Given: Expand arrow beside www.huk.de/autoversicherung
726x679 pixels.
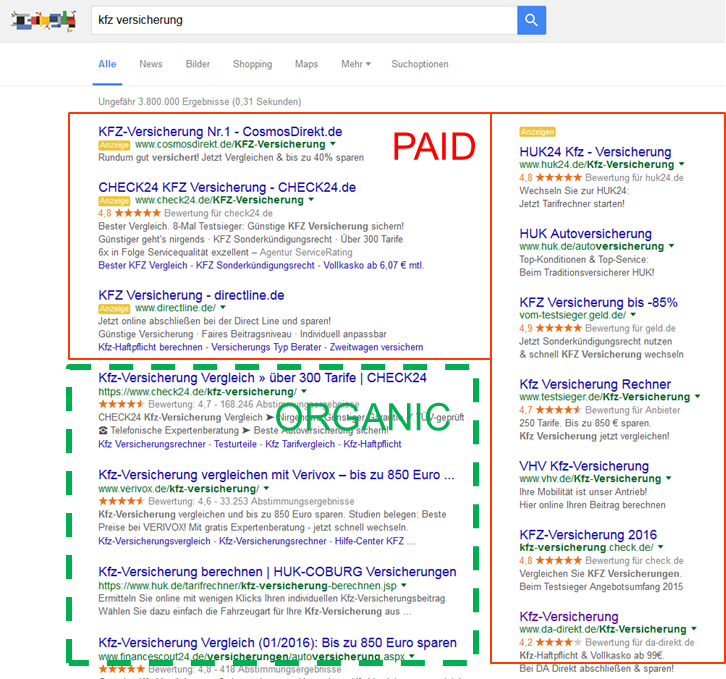Looking at the screenshot, I should (x=671, y=246).
